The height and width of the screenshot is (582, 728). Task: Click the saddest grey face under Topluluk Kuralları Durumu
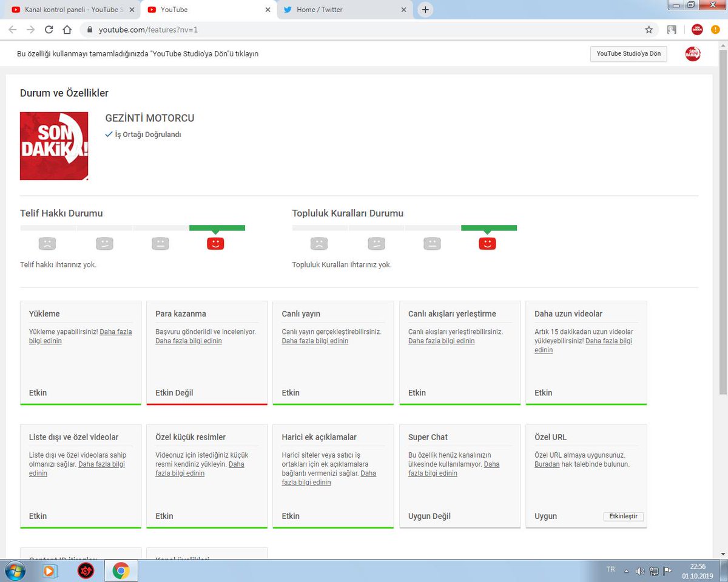click(318, 244)
